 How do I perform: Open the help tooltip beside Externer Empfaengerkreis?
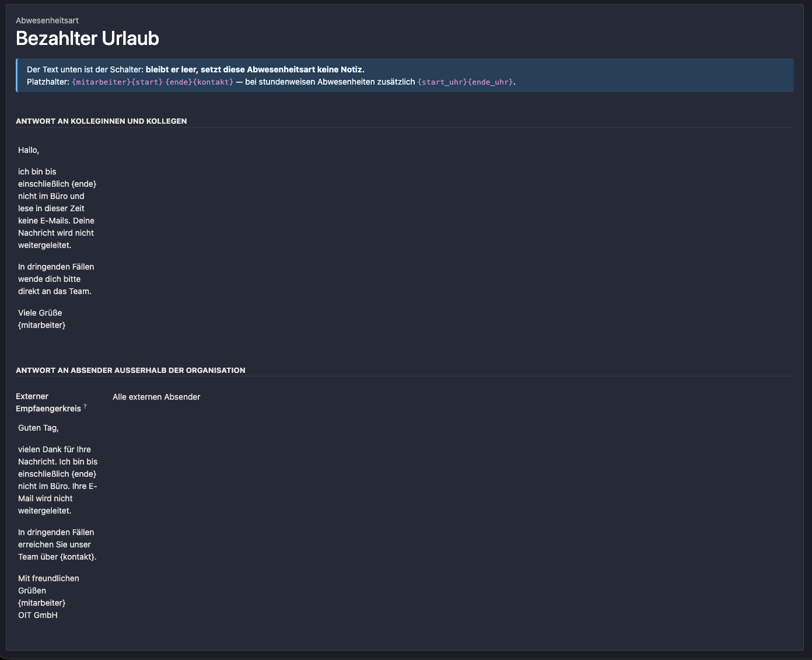point(85,406)
